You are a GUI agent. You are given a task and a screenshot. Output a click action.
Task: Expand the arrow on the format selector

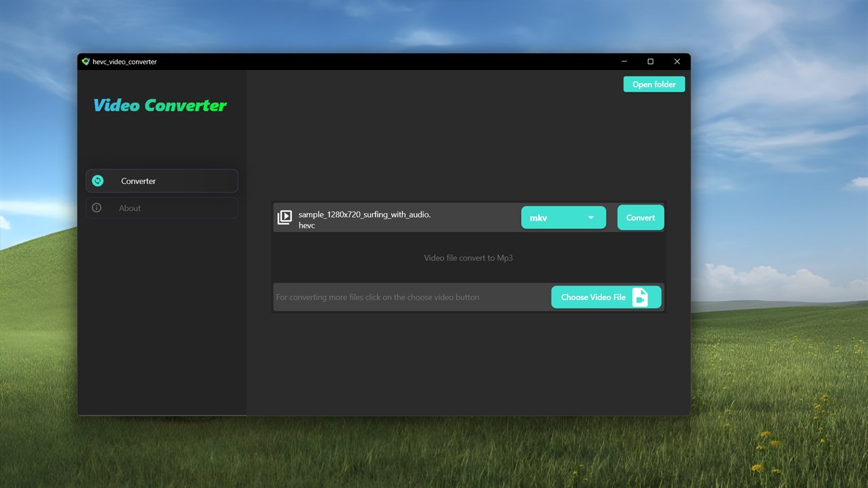coord(591,218)
